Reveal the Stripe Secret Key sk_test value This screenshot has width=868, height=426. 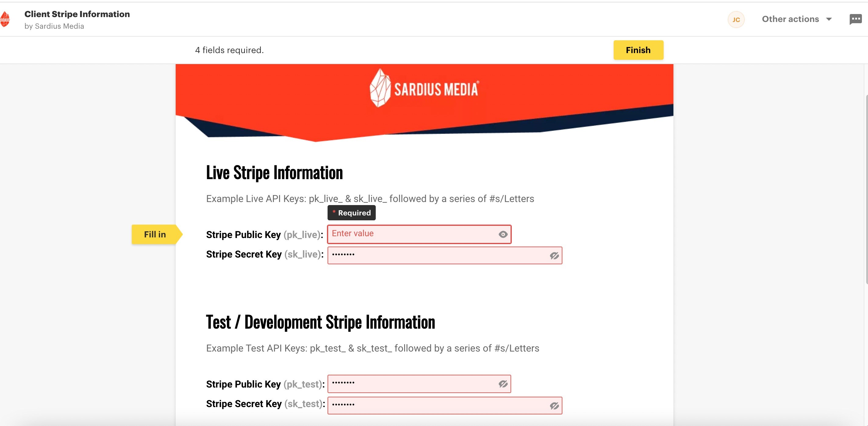tap(554, 406)
